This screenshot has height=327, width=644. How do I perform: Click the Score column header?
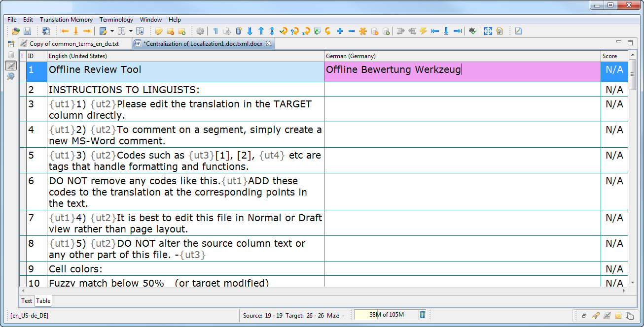point(614,56)
